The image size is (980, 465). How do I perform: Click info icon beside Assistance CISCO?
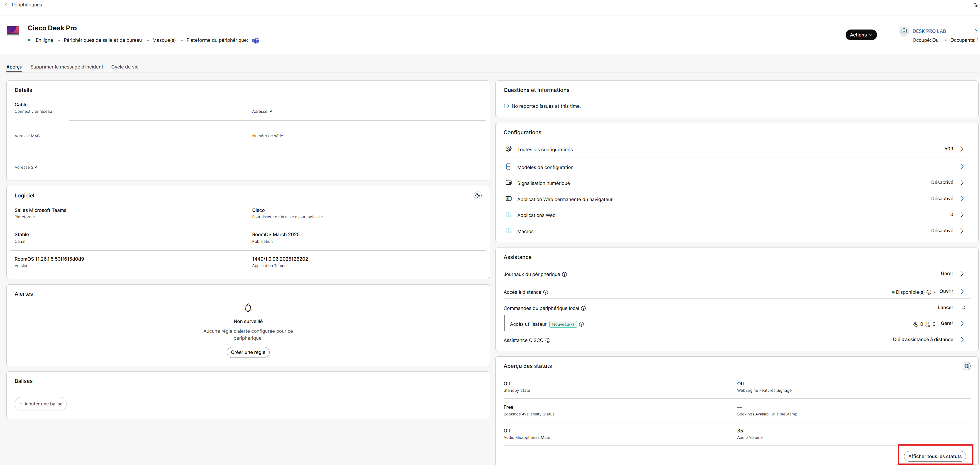tap(548, 341)
